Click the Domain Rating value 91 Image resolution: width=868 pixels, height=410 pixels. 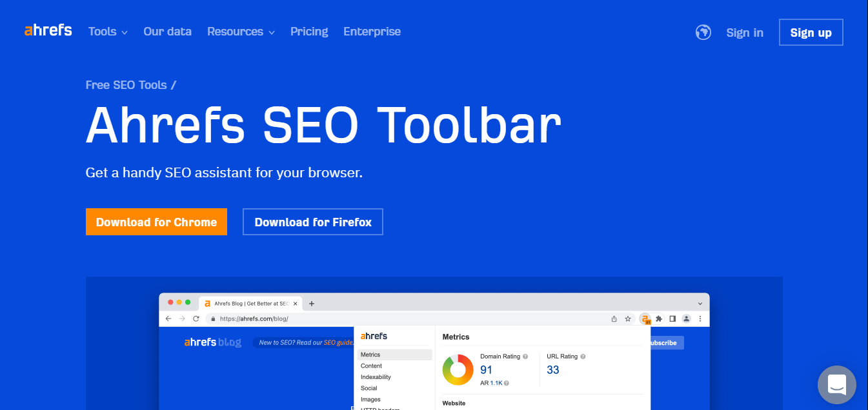486,370
